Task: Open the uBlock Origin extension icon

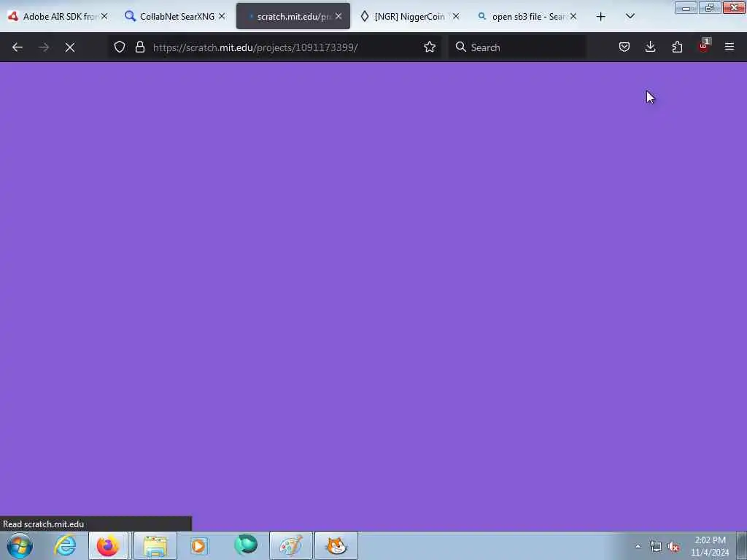Action: coord(704,46)
